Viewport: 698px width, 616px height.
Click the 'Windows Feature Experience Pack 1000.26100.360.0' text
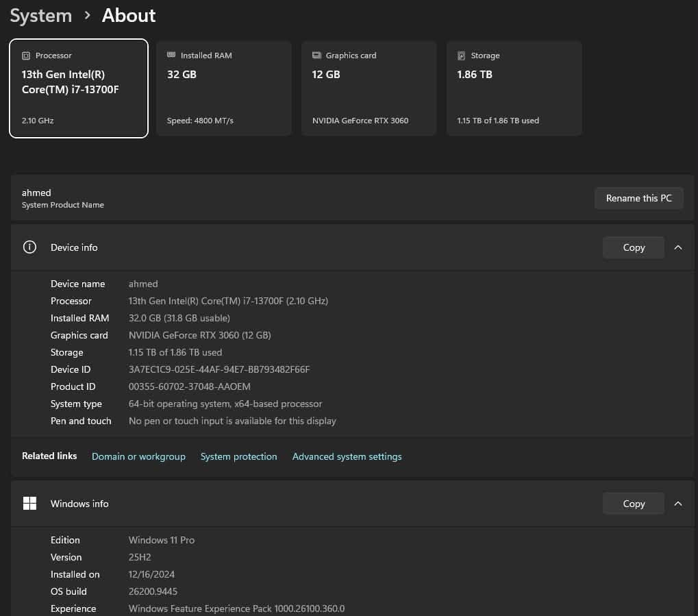[236, 608]
